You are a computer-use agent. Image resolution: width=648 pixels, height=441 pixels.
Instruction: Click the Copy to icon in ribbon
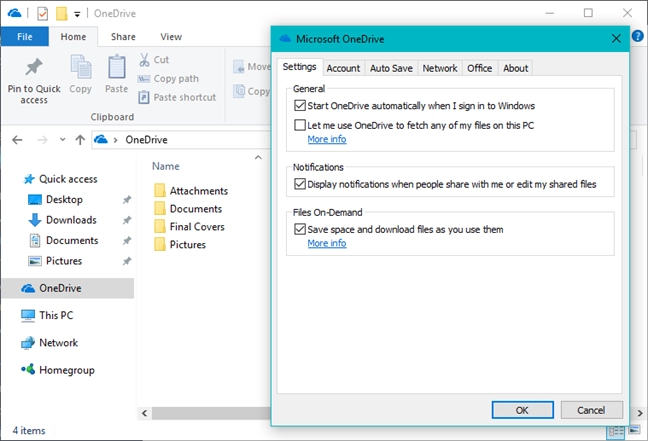pyautogui.click(x=239, y=91)
